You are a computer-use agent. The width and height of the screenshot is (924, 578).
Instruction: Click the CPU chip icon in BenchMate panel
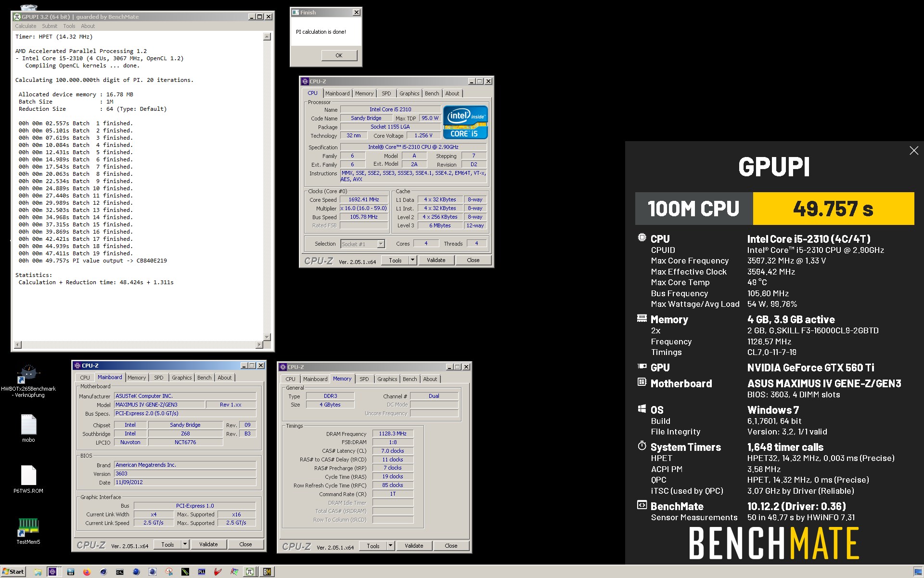click(x=642, y=237)
